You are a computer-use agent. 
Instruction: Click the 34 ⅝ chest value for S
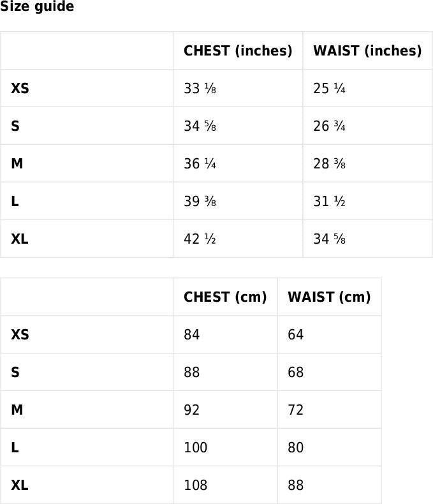tap(200, 126)
